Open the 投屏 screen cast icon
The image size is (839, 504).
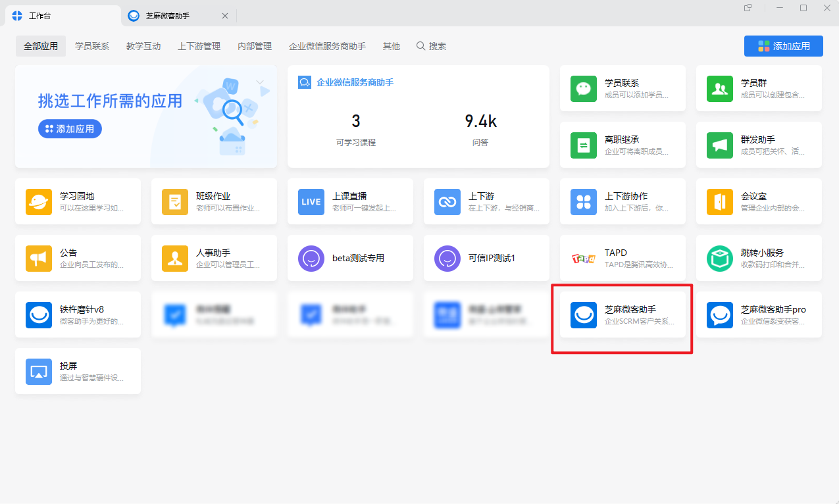[39, 371]
